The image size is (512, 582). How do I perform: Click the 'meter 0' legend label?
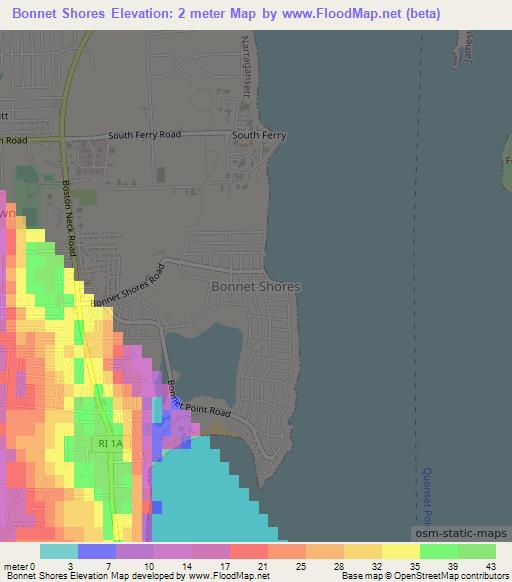[x=19, y=567]
